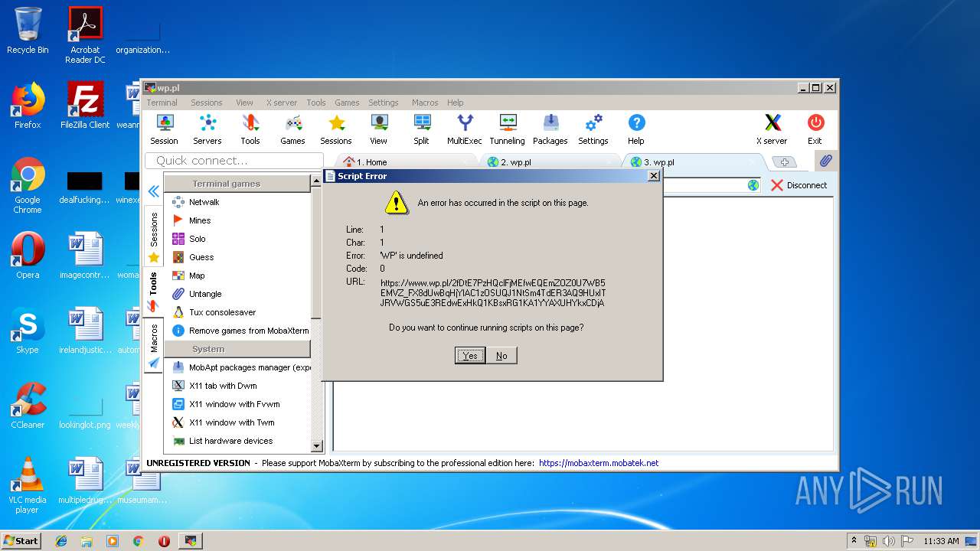
Task: Open the mobaxterm.mobatek.net link
Action: pos(599,463)
